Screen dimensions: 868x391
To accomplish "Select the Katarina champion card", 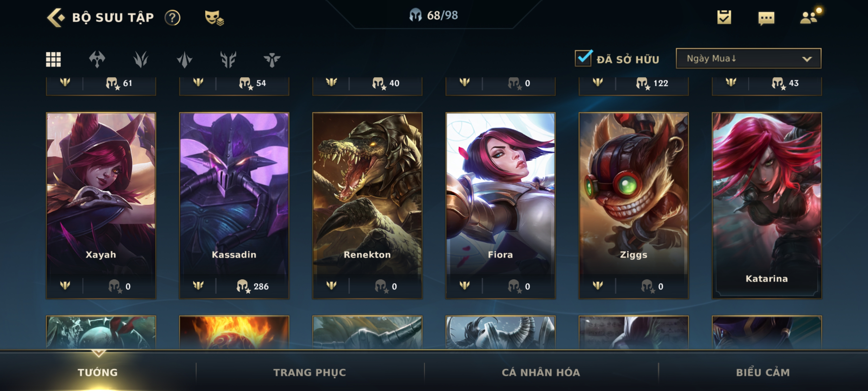I will click(x=767, y=206).
